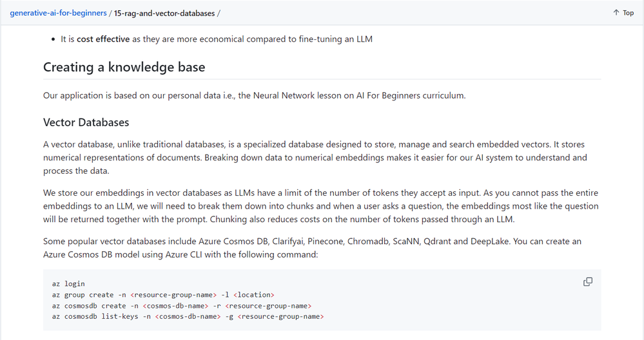Viewport: 644px width, 340px height.
Task: Click the az cosmosdb list-keys command line
Action: tap(188, 317)
